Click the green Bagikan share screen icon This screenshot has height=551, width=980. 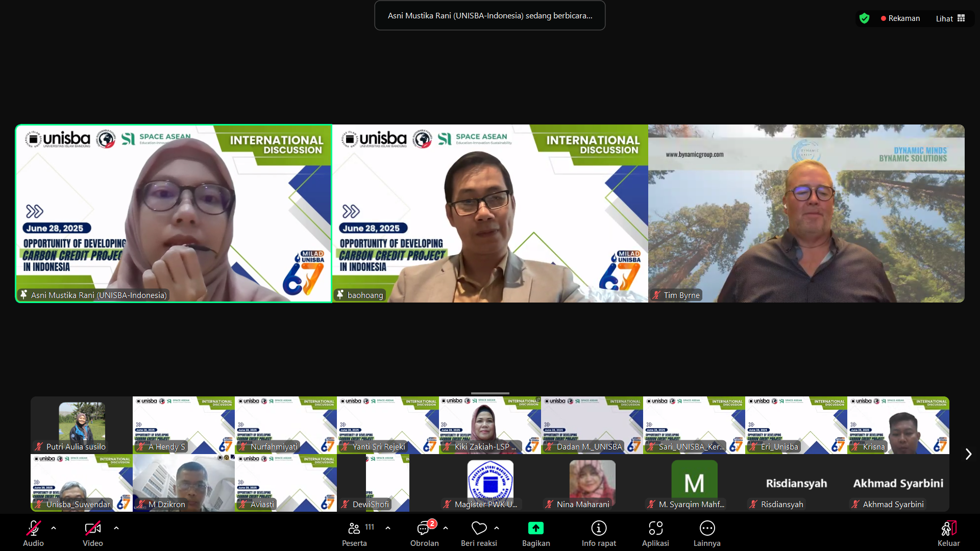point(535,529)
